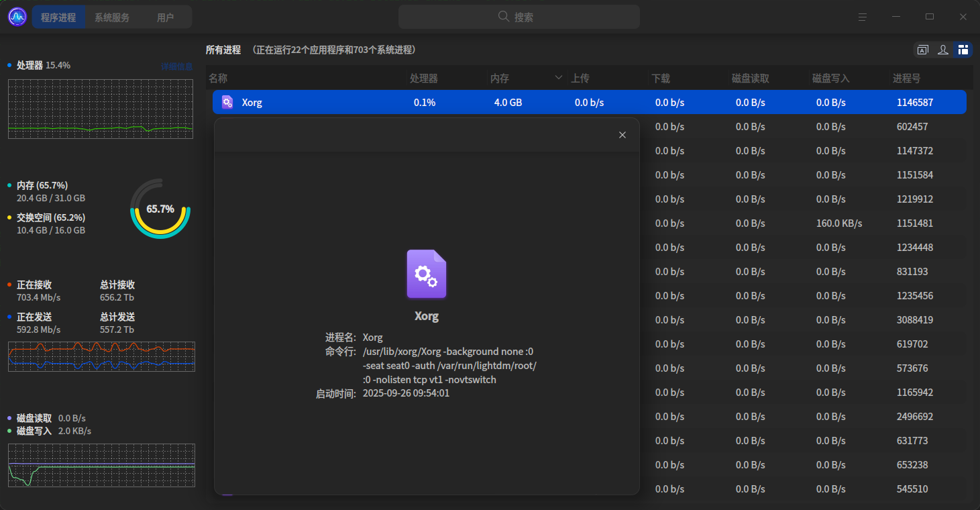
Task: Click the Xorg row icon in the list
Action: [x=227, y=102]
